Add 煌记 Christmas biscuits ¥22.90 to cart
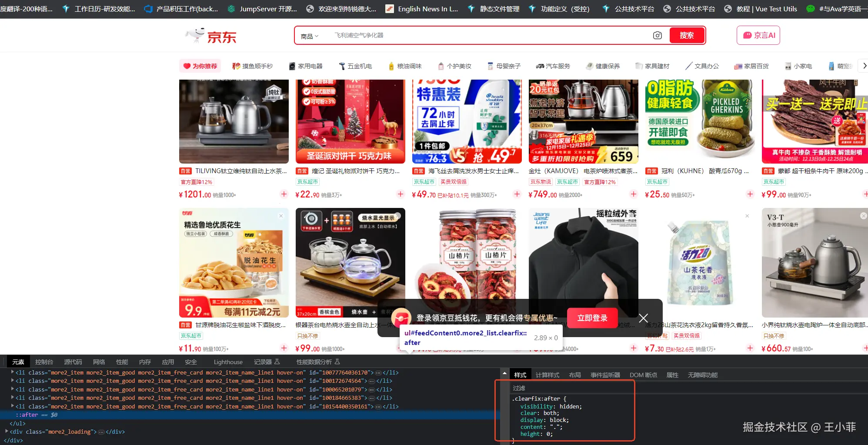This screenshot has height=445, width=868. 401,194
